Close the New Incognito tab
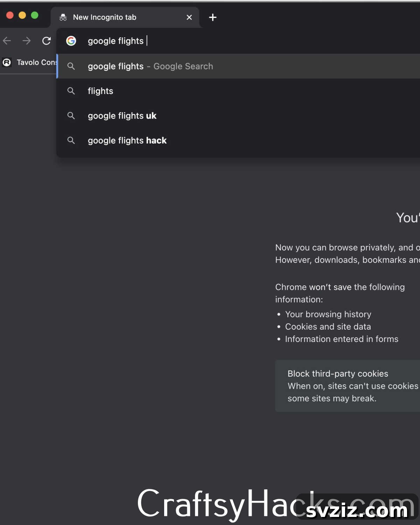Viewport: 420px width, 525px height. pos(189,17)
